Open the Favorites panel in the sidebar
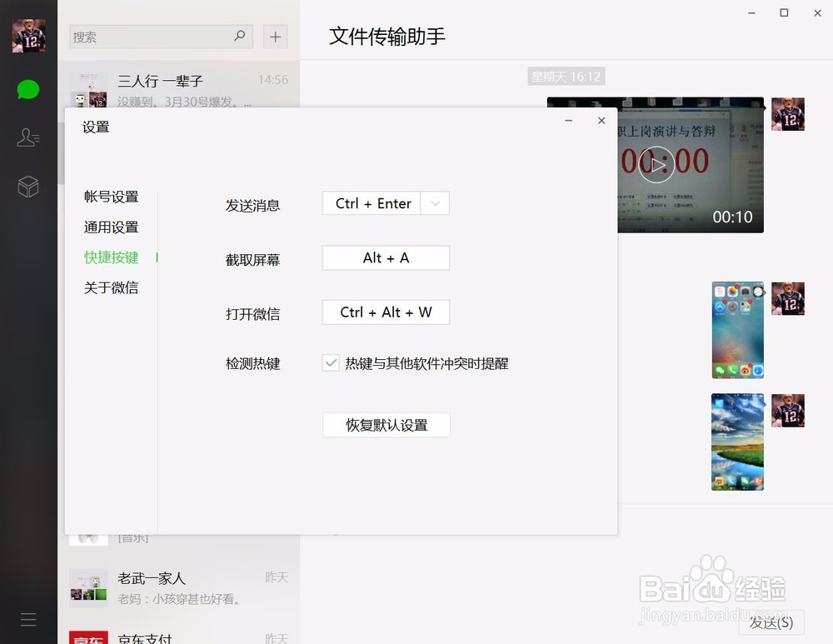 [x=27, y=187]
